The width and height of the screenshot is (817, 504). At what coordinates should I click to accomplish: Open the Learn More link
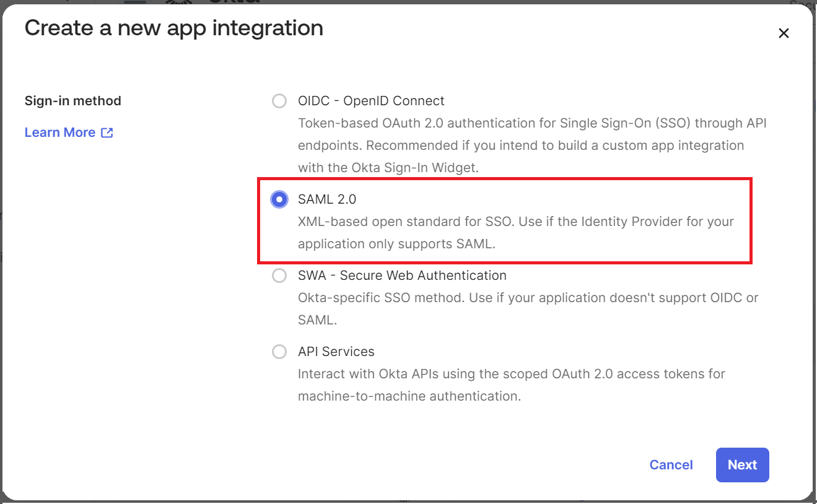point(60,133)
